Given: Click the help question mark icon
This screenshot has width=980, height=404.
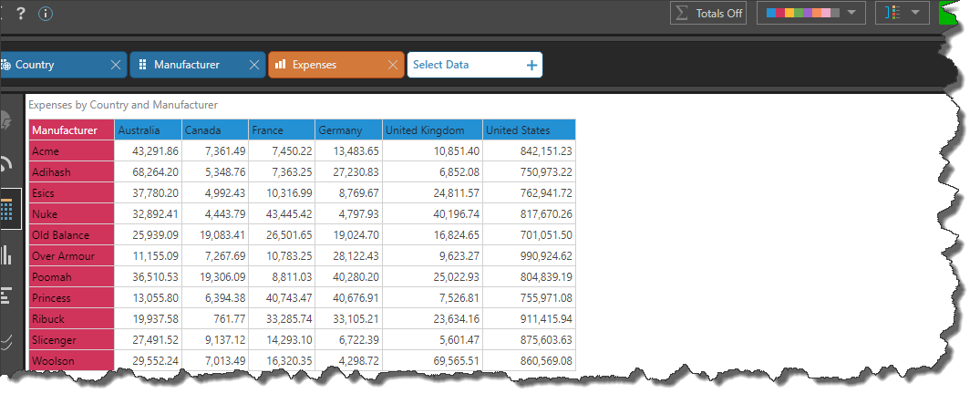Looking at the screenshot, I should click(21, 14).
